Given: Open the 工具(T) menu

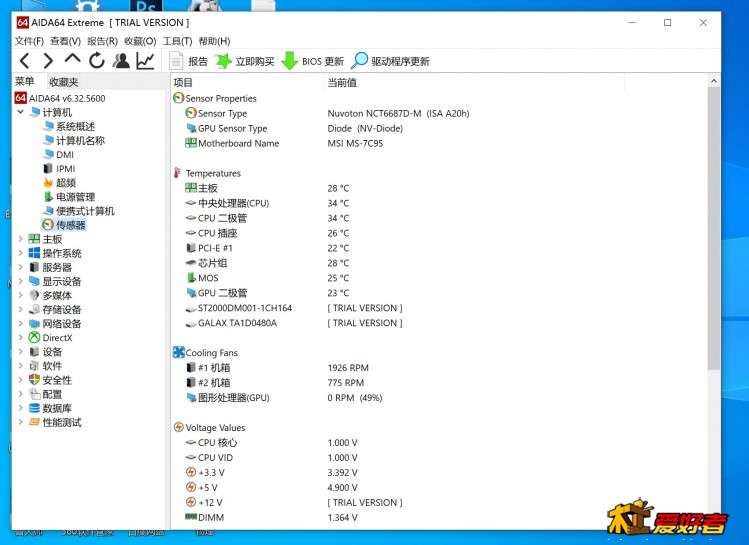Looking at the screenshot, I should click(177, 41).
